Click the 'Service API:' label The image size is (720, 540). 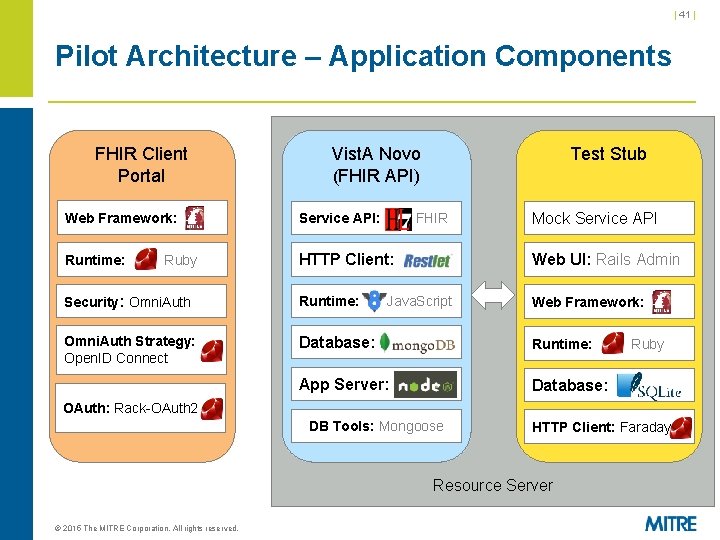tap(339, 218)
